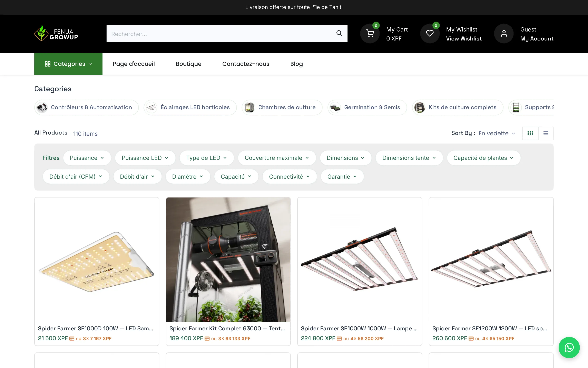Select Éclairages LED horticoles category
Screen dimensions: 588x368
point(190,107)
